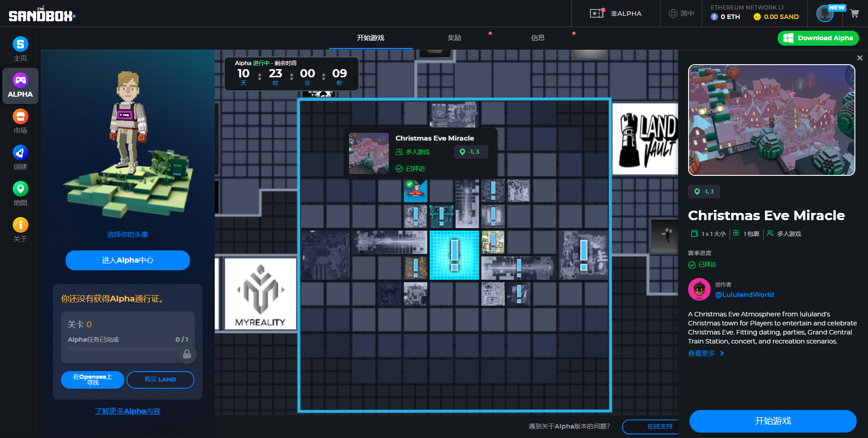This screenshot has width=868, height=438.
Task: Click the 在Opensea上寻找 button
Action: 93,380
